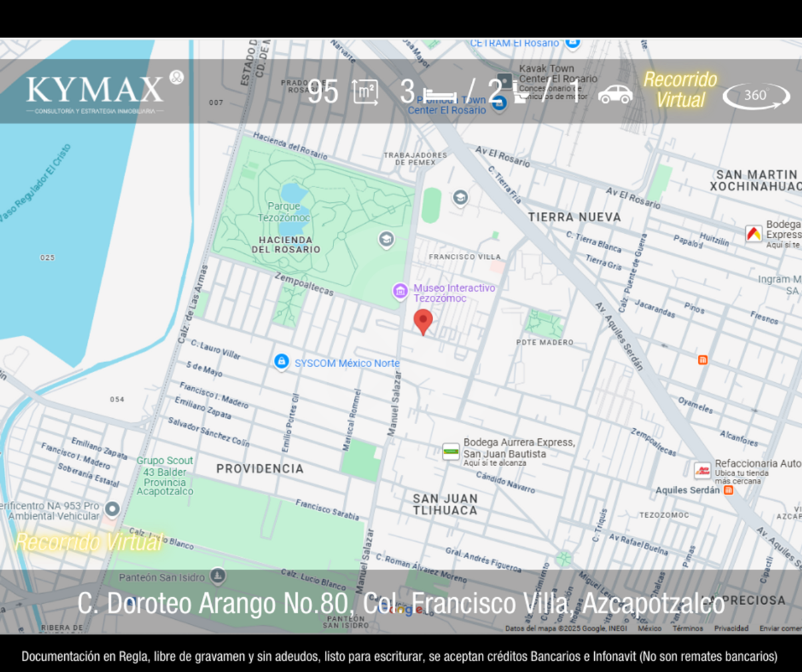This screenshot has height=672, width=802.
Task: Click the Calz. de las Armas label
Action: tap(193, 305)
